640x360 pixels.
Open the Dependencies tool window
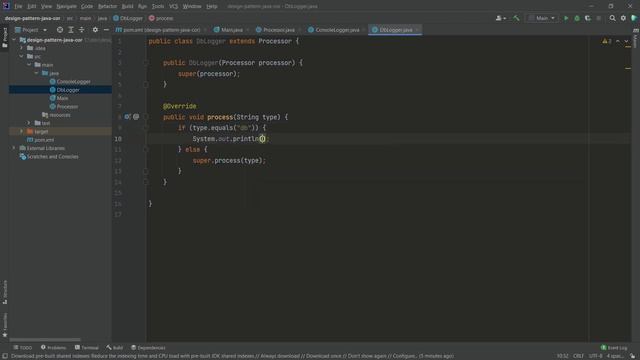point(148,348)
